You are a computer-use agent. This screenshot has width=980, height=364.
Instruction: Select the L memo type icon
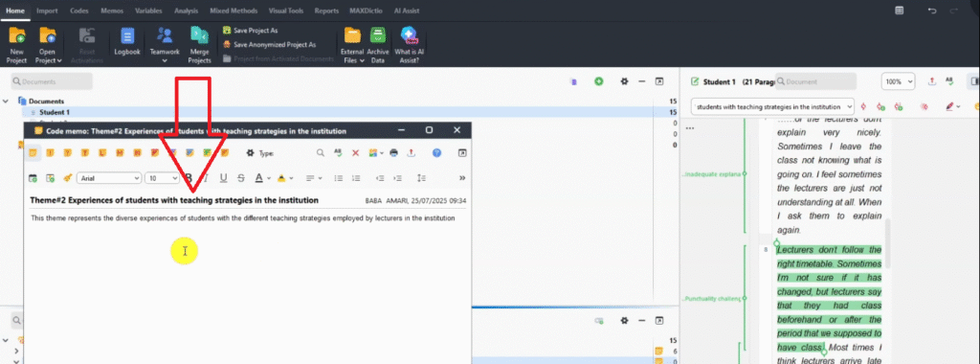point(102,152)
